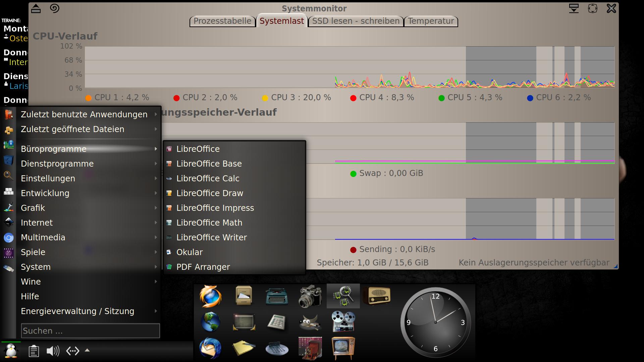Expand the Dienstprogramme submenu arrow
The image size is (644, 362).
156,164
